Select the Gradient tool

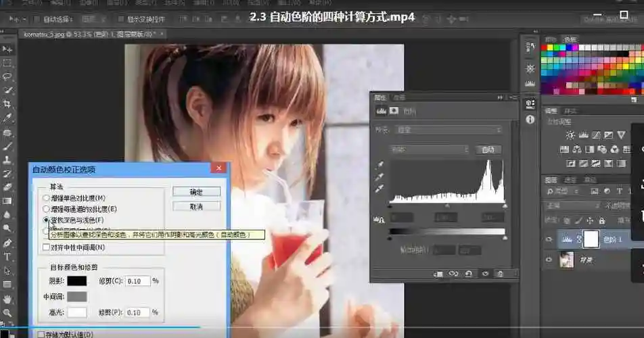coord(7,201)
